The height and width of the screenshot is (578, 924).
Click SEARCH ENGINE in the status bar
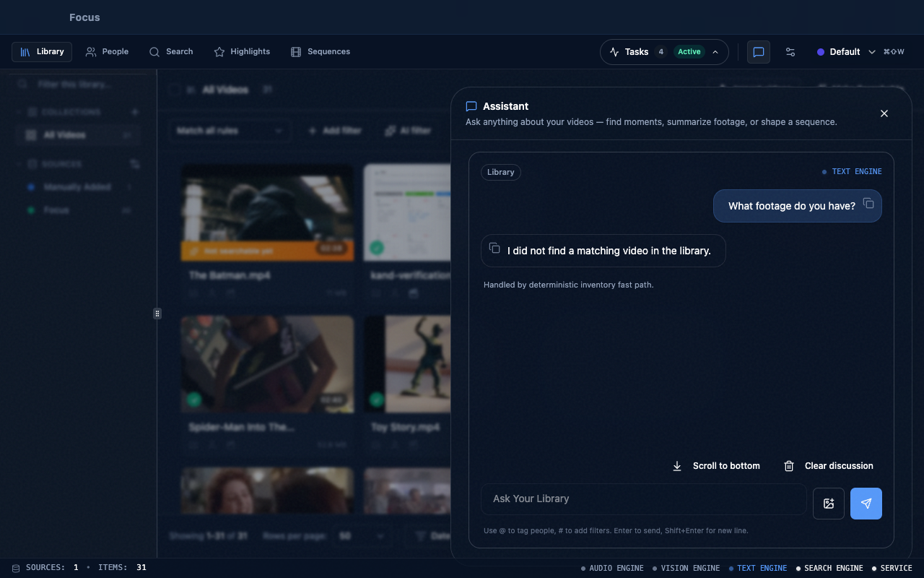point(829,569)
